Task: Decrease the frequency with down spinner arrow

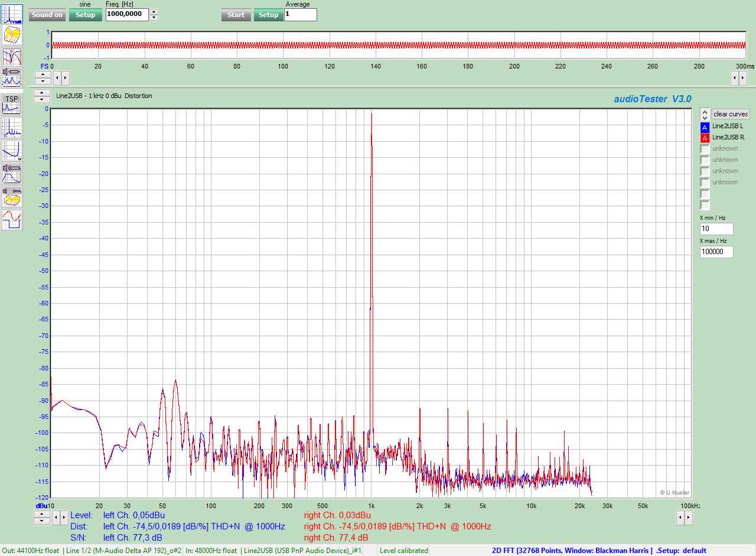Action: (154, 18)
